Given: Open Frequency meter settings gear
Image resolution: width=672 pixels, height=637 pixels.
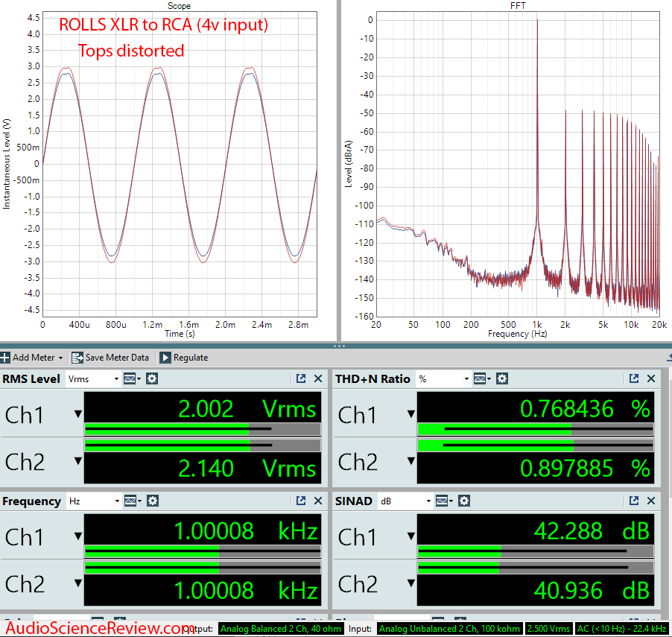Looking at the screenshot, I should [x=153, y=501].
